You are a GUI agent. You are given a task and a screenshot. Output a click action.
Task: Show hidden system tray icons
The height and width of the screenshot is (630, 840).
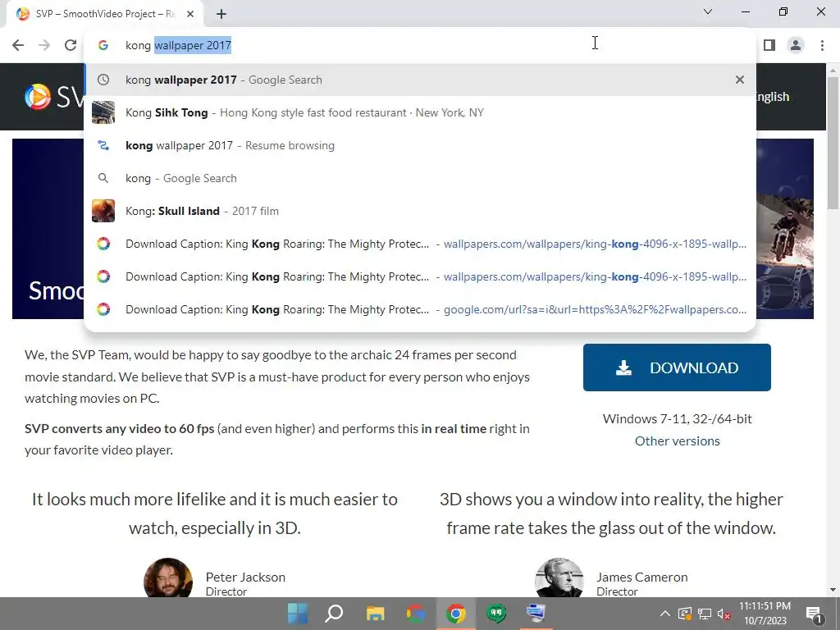664,614
